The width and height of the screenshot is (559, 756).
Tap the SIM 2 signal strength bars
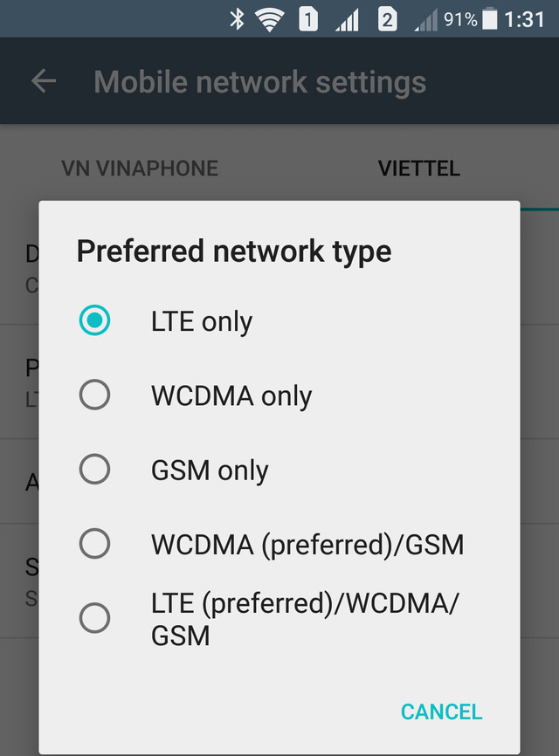[425, 20]
